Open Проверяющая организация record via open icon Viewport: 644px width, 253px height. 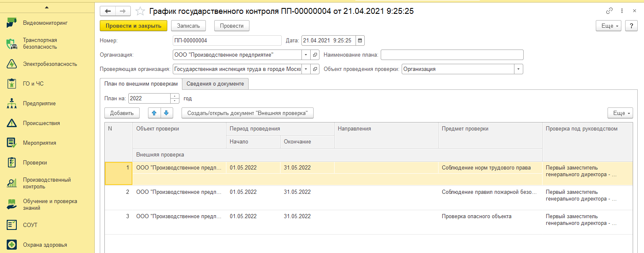pos(315,69)
